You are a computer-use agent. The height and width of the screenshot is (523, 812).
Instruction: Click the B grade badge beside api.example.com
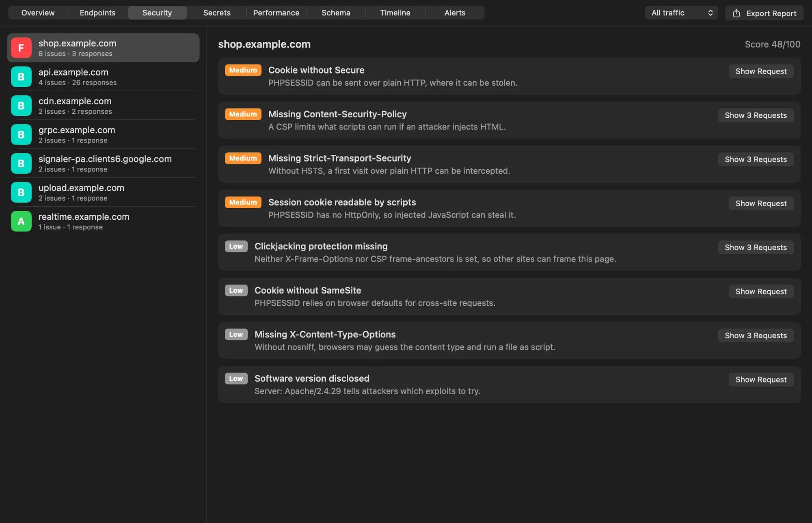point(21,77)
